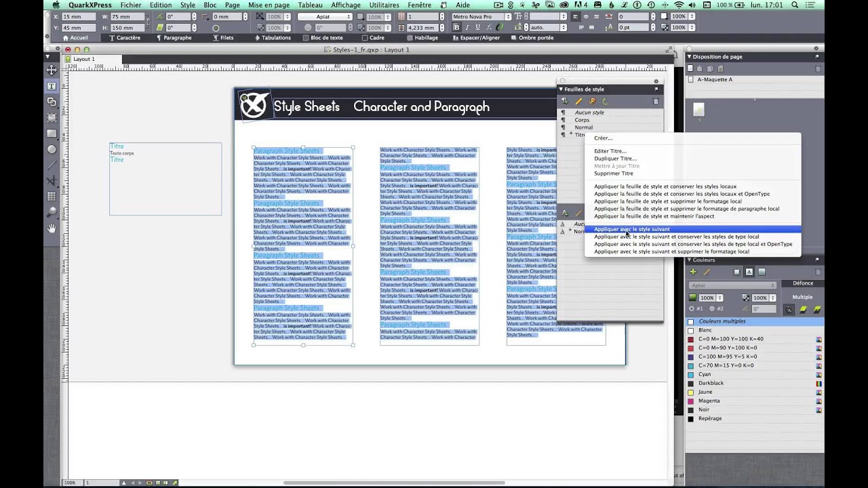Click pencil edit icon in Feuilles de style
The image size is (868, 488).
[578, 101]
